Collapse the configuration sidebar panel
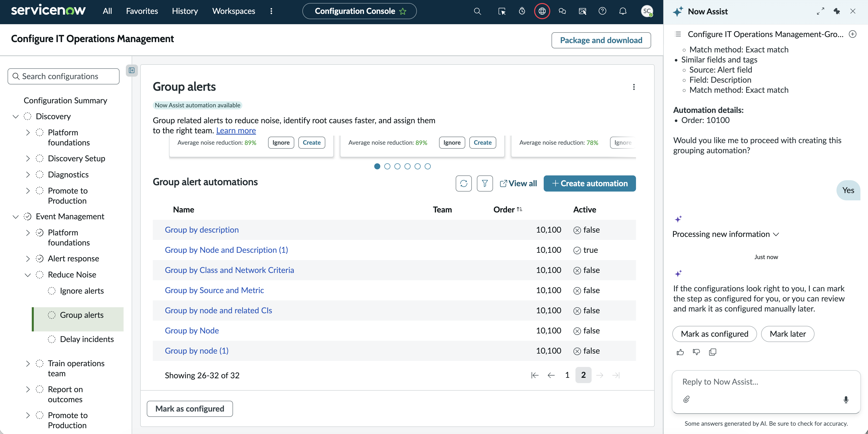The image size is (868, 434). 132,70
